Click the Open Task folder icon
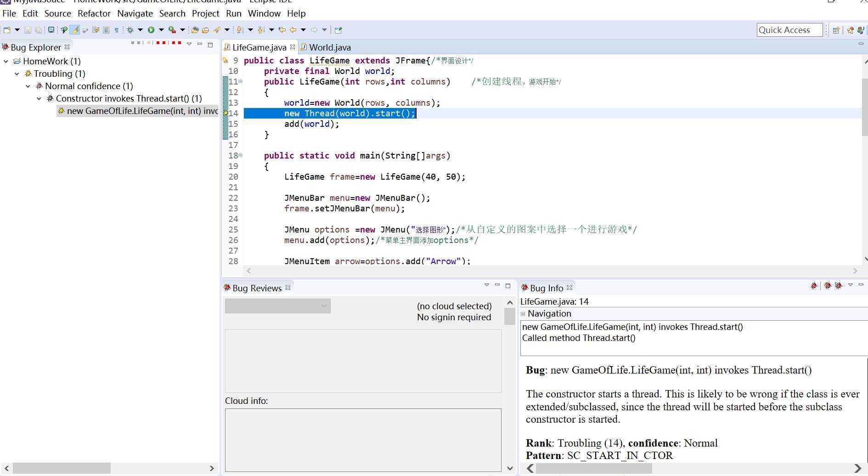868x476 pixels. tap(205, 30)
